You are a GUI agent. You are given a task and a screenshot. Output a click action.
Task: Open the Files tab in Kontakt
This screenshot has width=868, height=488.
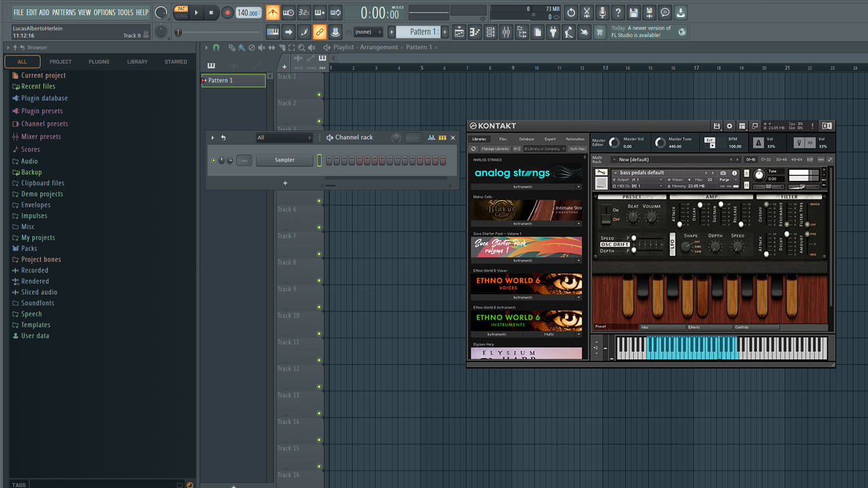click(503, 139)
